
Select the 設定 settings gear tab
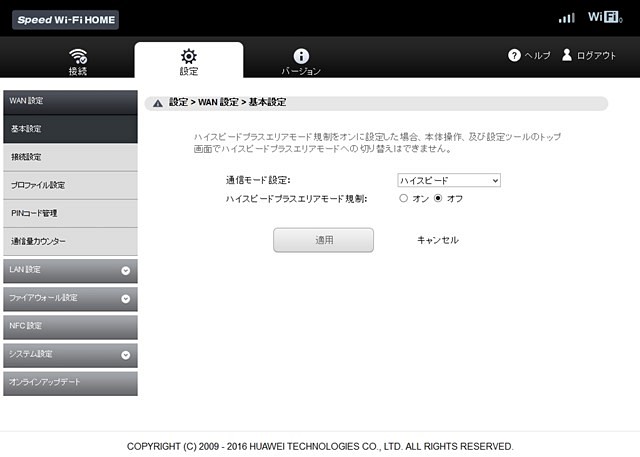pyautogui.click(x=189, y=61)
